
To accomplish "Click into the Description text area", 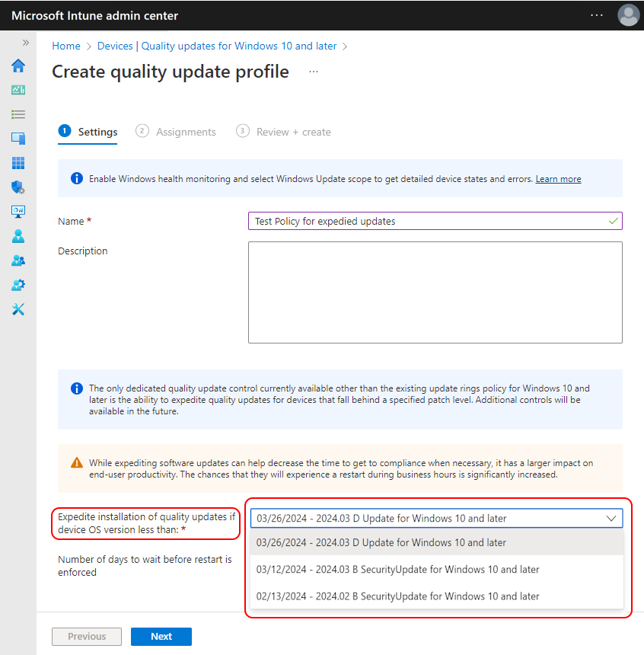I will [435, 292].
